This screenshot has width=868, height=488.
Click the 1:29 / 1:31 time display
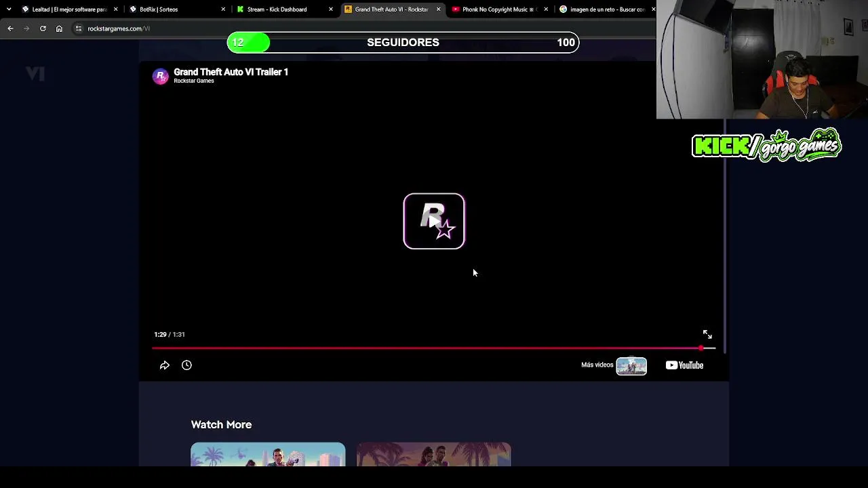(x=170, y=334)
